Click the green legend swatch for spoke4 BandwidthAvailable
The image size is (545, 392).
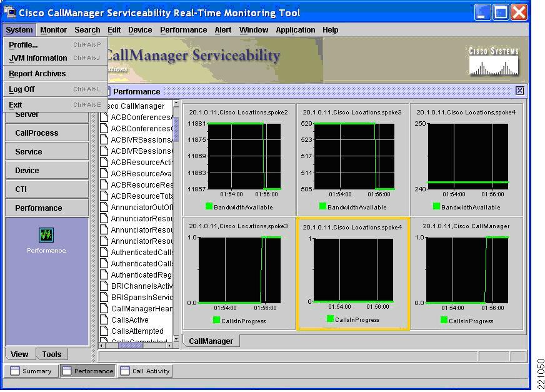tap(436, 206)
